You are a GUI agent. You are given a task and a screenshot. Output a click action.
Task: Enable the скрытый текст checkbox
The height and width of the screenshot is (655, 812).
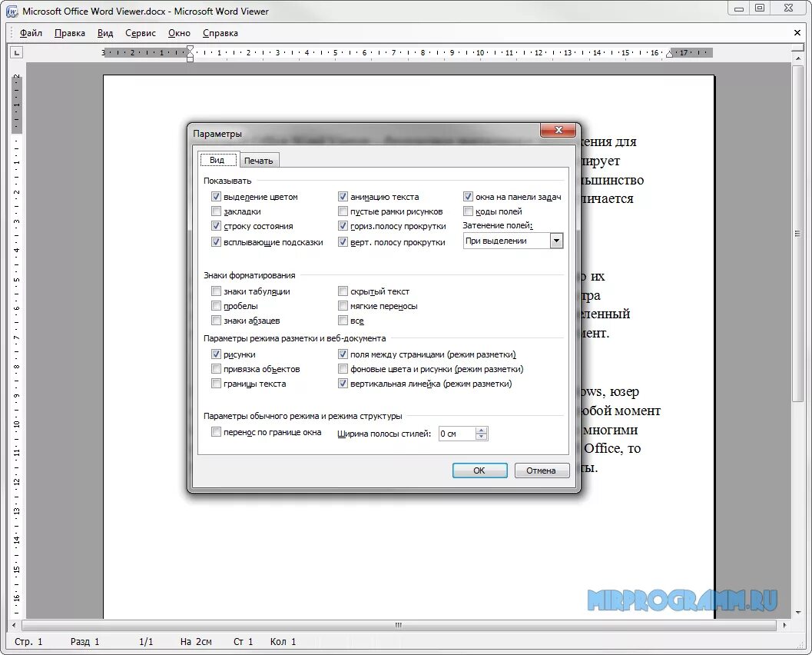pyautogui.click(x=343, y=291)
